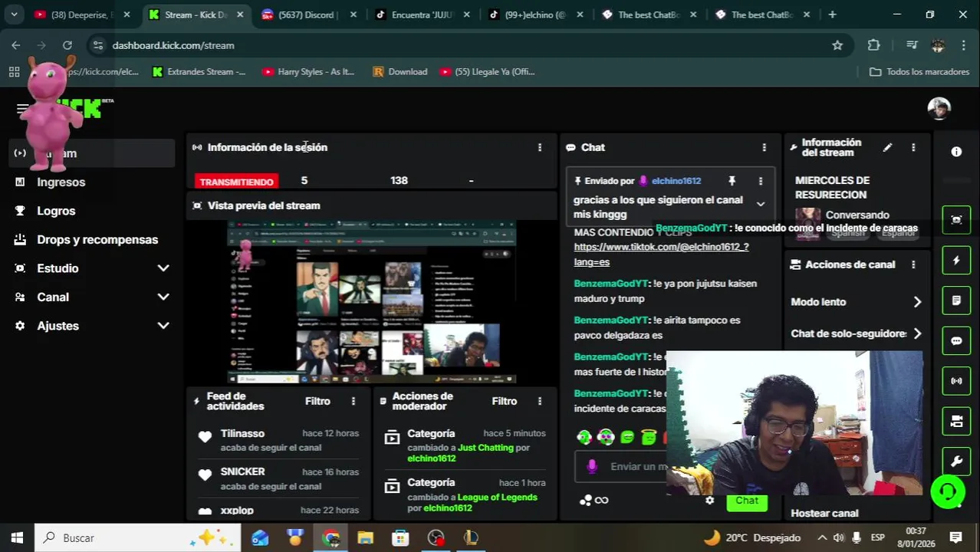The width and height of the screenshot is (980, 552).
Task: Expand the Canal section
Action: click(x=163, y=297)
